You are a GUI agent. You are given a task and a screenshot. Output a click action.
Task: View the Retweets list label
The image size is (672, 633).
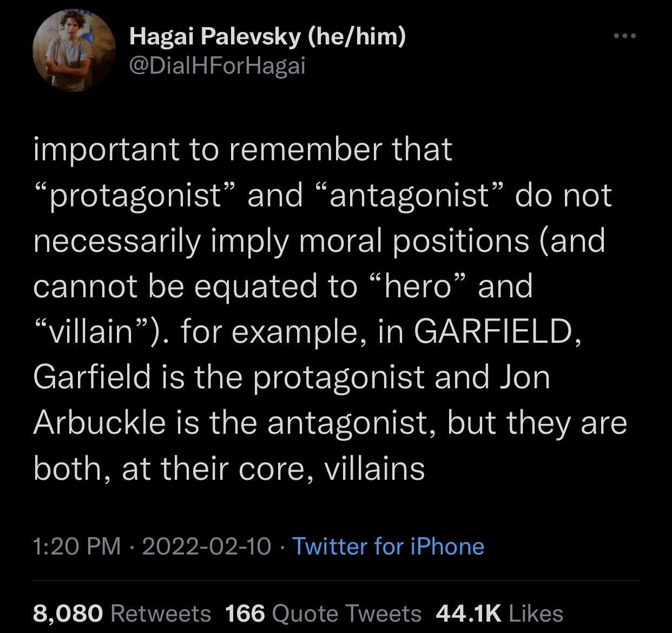(161, 614)
